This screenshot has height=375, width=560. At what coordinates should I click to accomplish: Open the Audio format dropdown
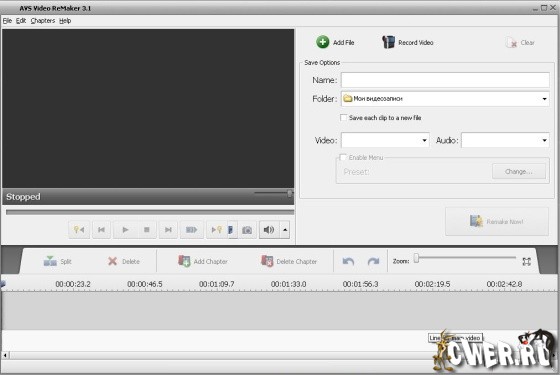pos(544,140)
